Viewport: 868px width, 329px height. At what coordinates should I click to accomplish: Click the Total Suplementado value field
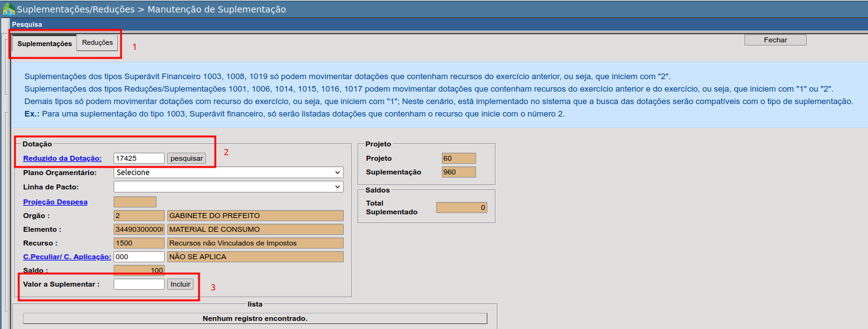461,208
